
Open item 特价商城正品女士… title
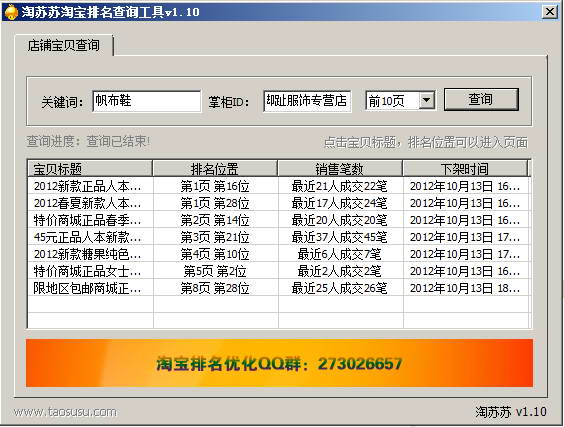(x=87, y=271)
